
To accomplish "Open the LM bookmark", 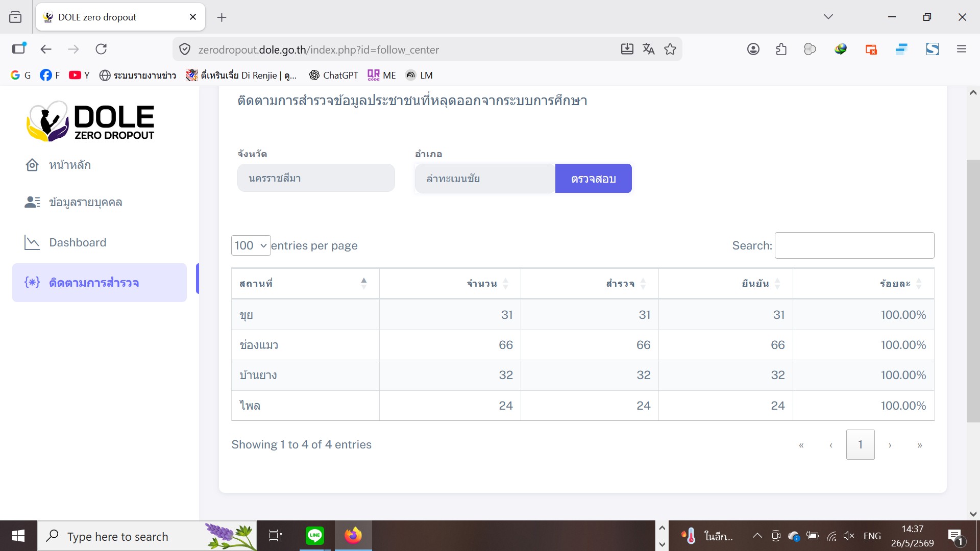I will [419, 75].
